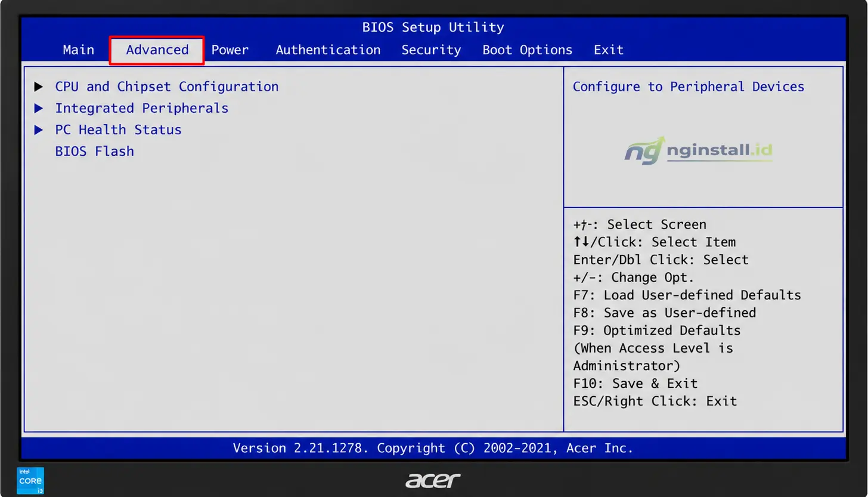Open CPU and Chipset Configuration
Screen dimensions: 868x497
tap(167, 87)
